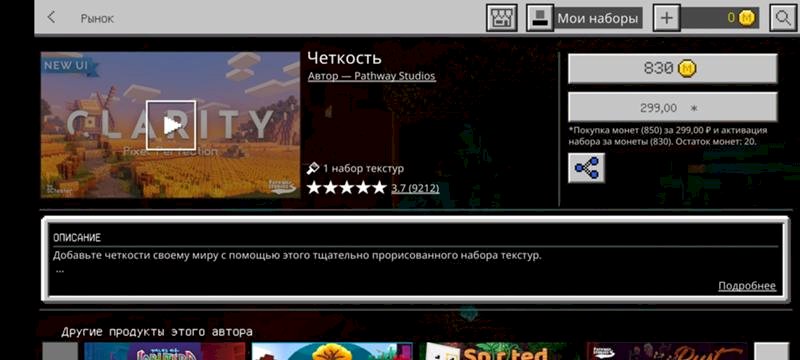Viewport: 800px width, 360px height.
Task: Open search with magnifier icon
Action: click(x=783, y=18)
